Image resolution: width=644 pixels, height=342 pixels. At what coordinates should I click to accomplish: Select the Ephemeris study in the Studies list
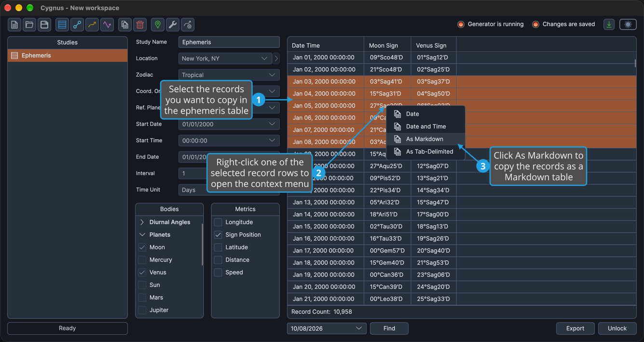coord(68,56)
